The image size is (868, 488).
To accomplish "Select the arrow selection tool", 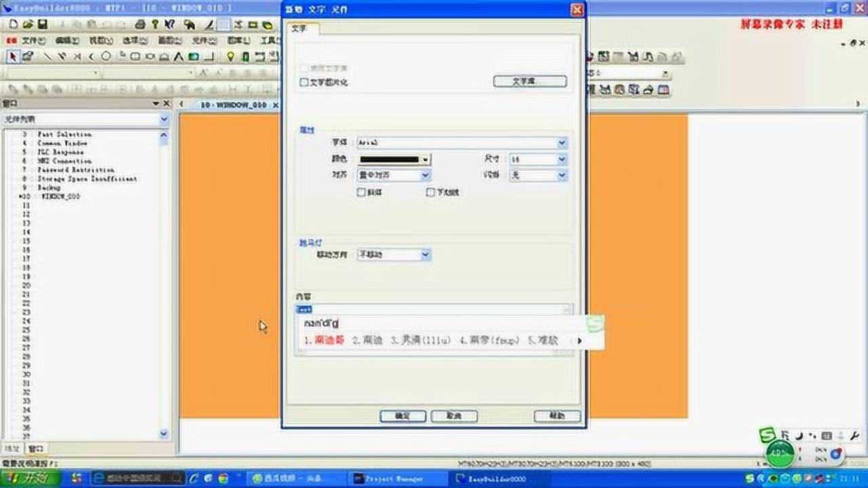I will tap(12, 58).
